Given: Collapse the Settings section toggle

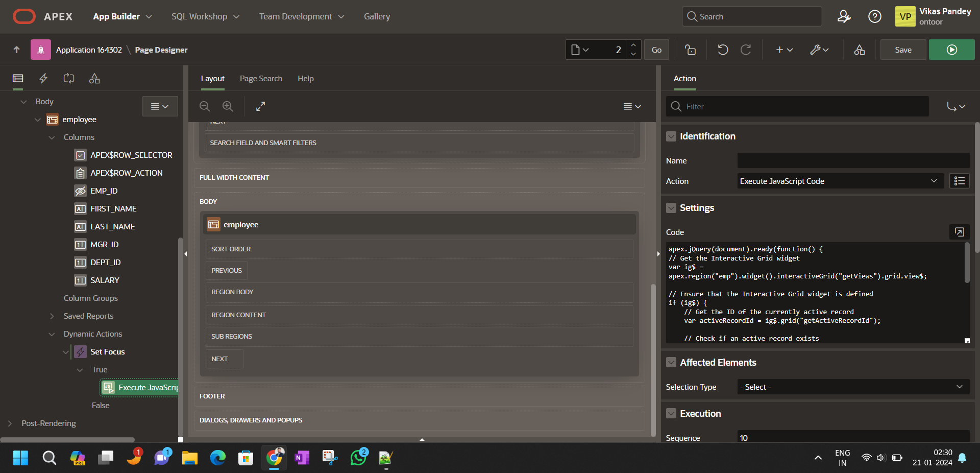Looking at the screenshot, I should click(x=671, y=208).
